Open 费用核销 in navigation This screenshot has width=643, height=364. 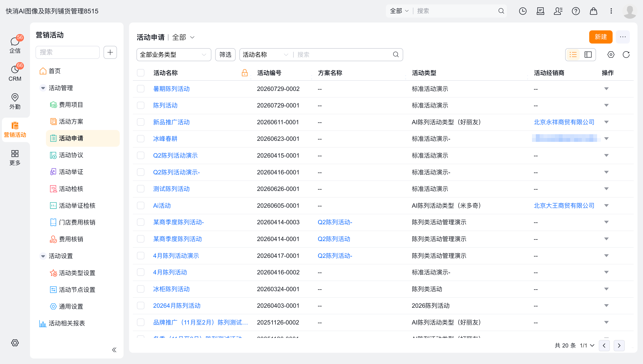pos(71,239)
